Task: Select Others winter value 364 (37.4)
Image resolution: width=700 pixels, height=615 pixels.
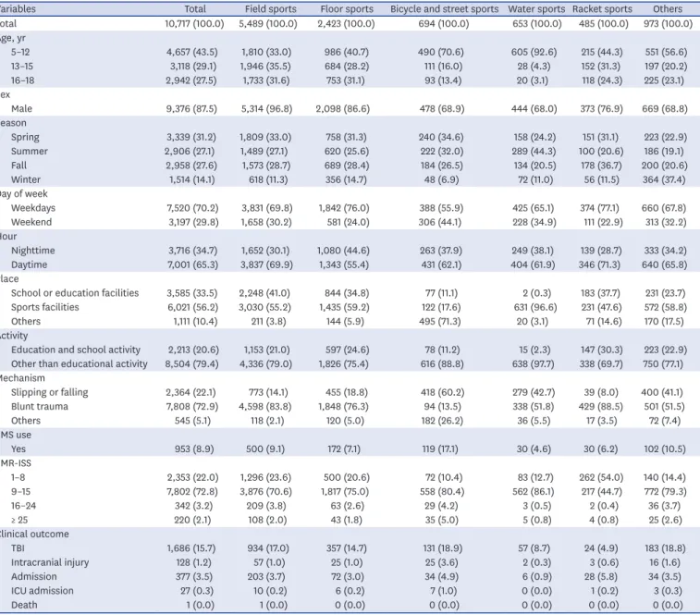Action: (x=664, y=179)
